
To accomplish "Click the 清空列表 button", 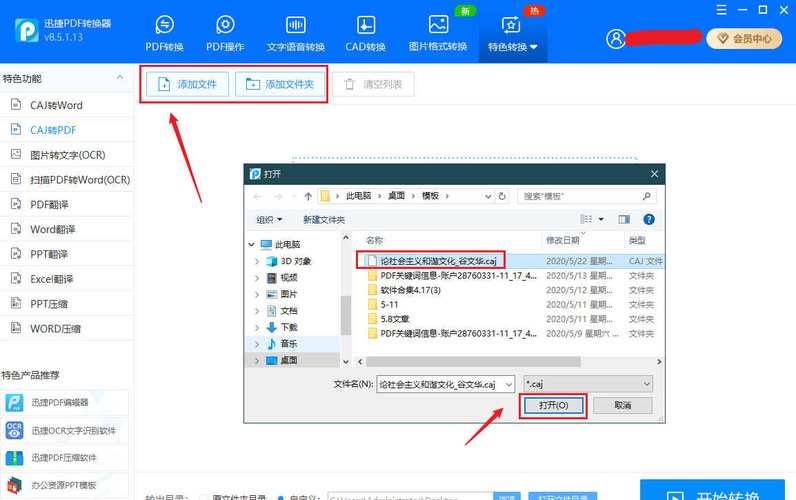I will coord(373,84).
